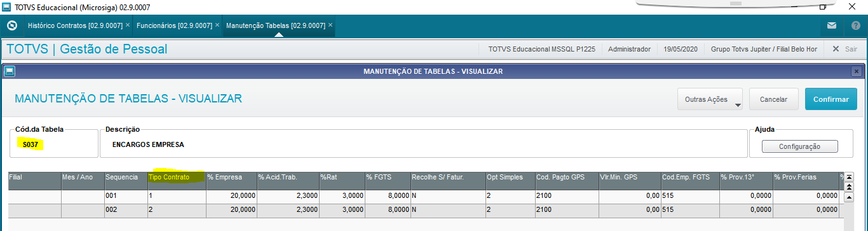Open the help question mark icon

point(856,26)
